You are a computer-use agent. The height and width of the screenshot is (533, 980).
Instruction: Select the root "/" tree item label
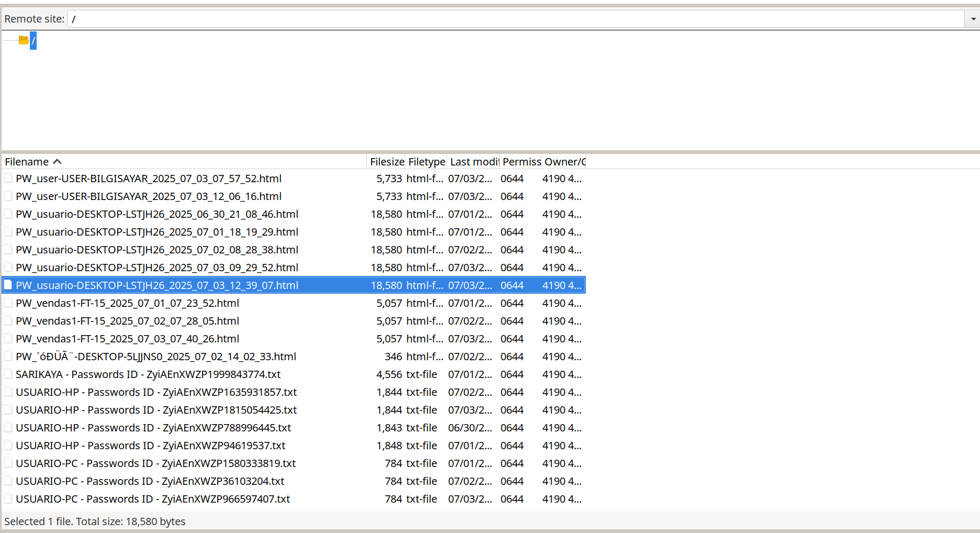click(x=33, y=41)
